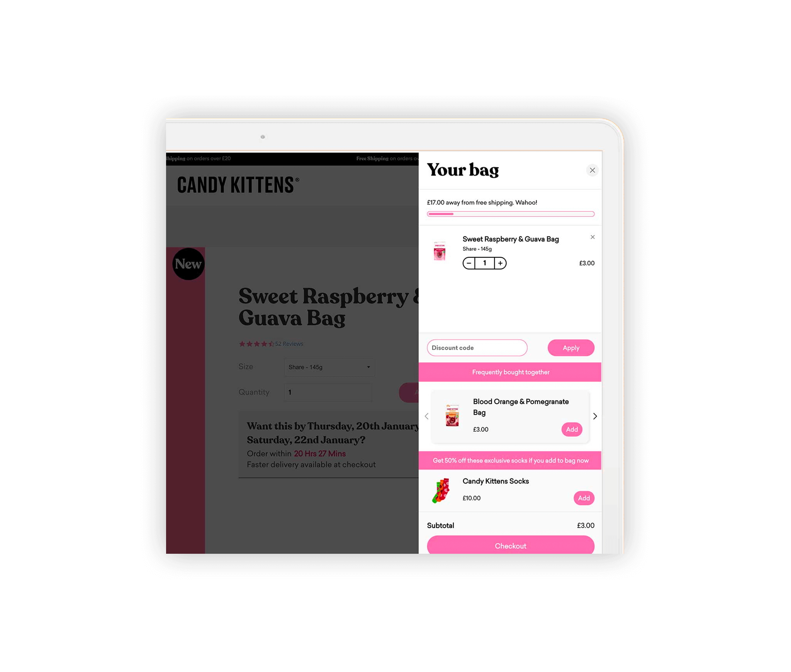Expand the Quantity selector field
Screen dimensions: 791x672
[x=327, y=391]
